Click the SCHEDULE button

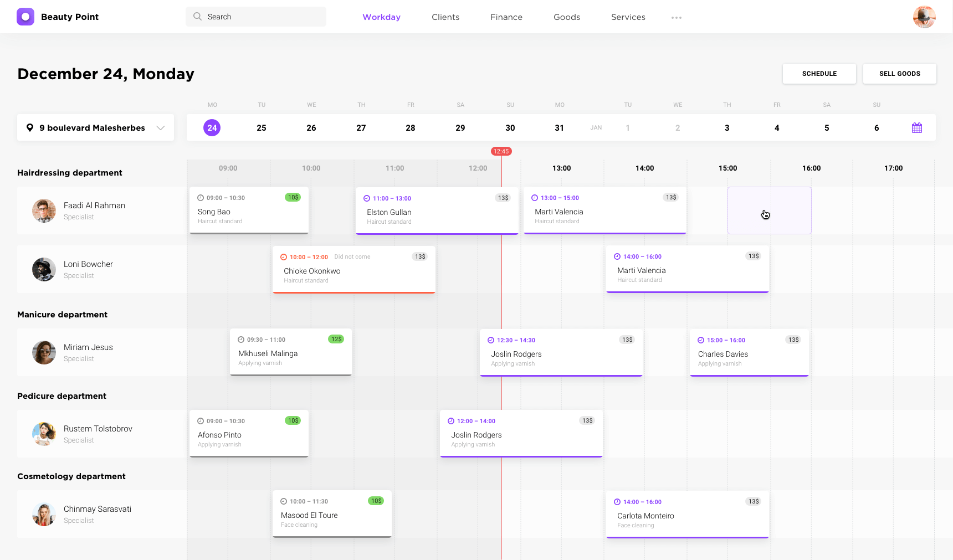click(x=819, y=73)
